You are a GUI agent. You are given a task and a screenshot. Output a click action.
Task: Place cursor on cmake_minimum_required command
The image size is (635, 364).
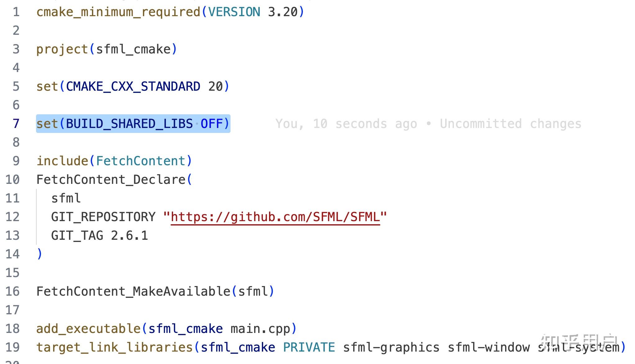point(118,12)
